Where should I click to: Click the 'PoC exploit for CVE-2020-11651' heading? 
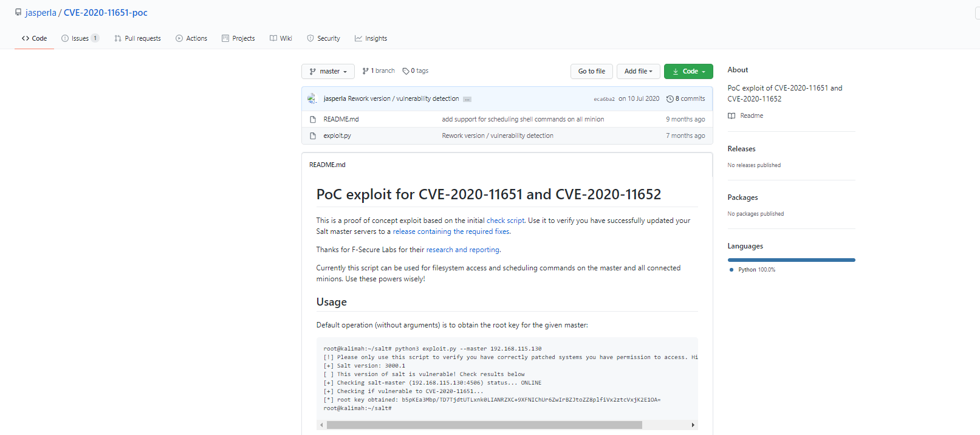(488, 194)
